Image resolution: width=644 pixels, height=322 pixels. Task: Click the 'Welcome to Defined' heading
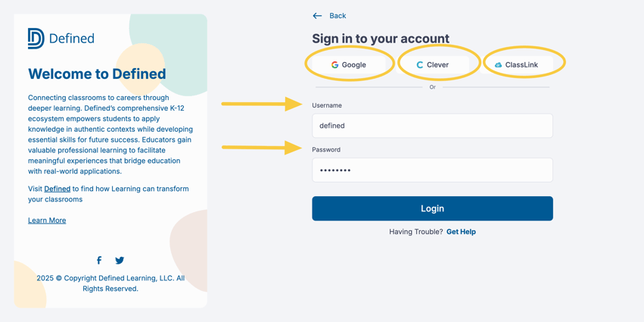(x=97, y=74)
